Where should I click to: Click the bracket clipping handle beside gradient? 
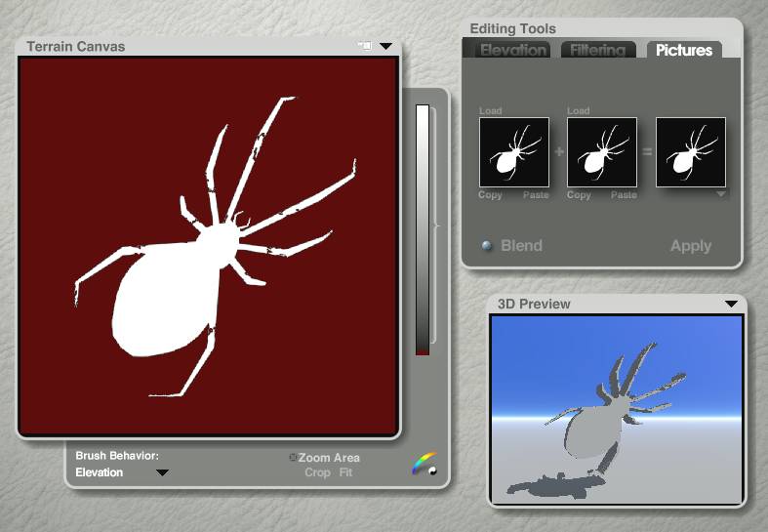point(434,225)
